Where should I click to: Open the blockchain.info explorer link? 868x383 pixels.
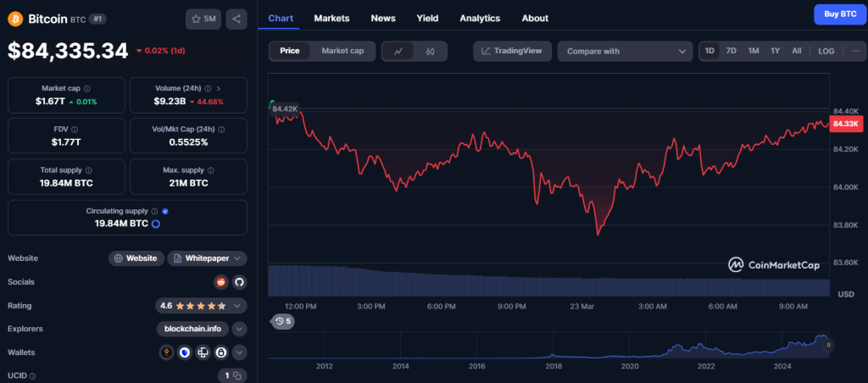point(192,329)
